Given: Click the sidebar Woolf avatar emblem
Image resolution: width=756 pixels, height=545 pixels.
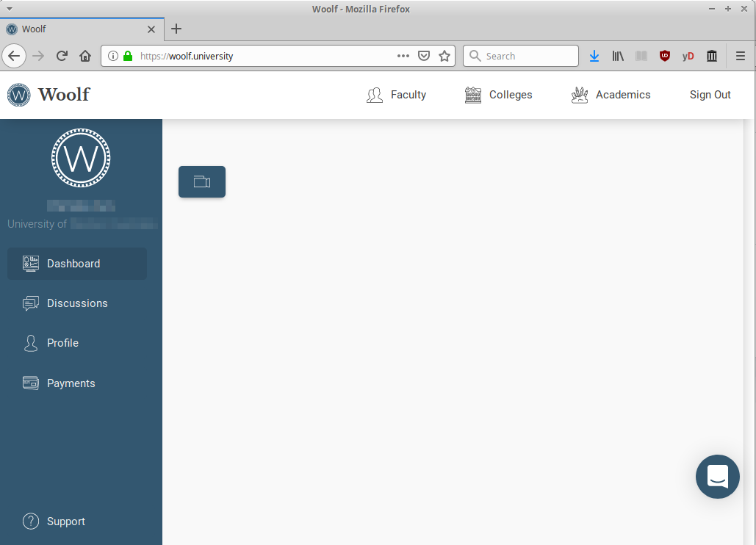Looking at the screenshot, I should tap(81, 158).
